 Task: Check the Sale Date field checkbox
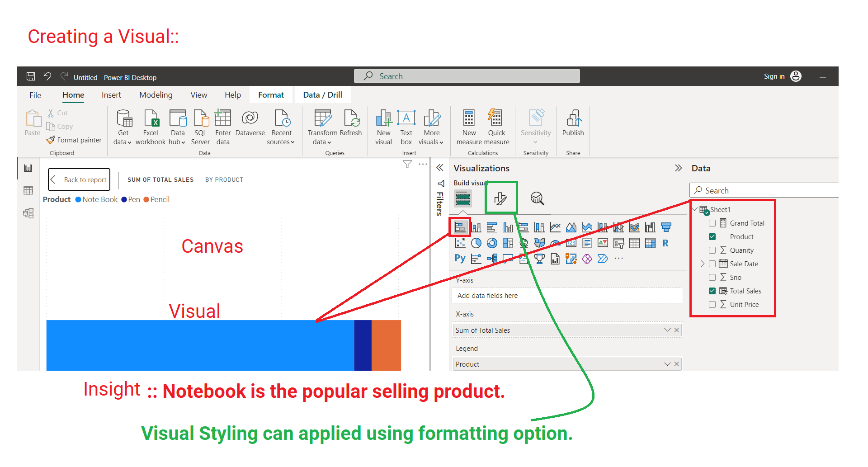point(712,264)
